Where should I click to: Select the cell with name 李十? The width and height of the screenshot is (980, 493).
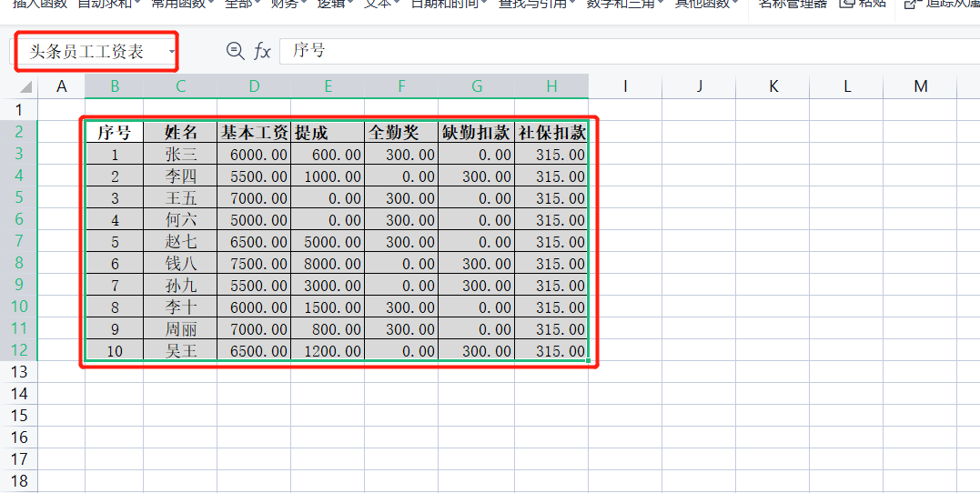[181, 307]
